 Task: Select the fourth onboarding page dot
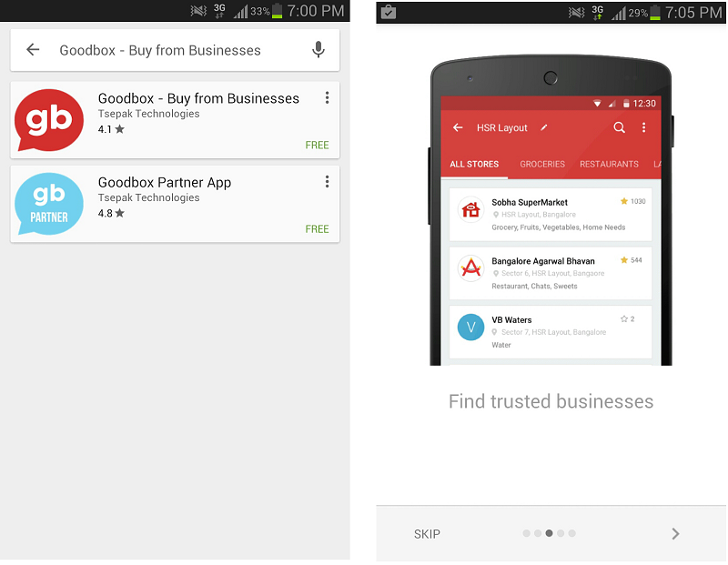point(561,533)
